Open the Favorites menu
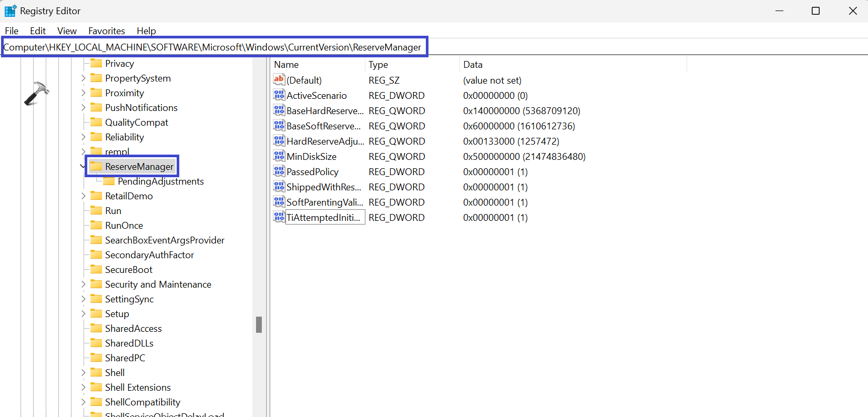The width and height of the screenshot is (868, 417). coord(107,30)
